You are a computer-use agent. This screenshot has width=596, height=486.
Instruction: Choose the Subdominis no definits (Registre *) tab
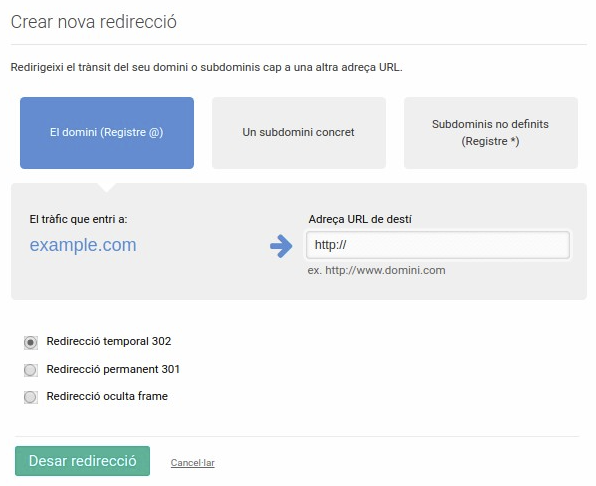491,133
